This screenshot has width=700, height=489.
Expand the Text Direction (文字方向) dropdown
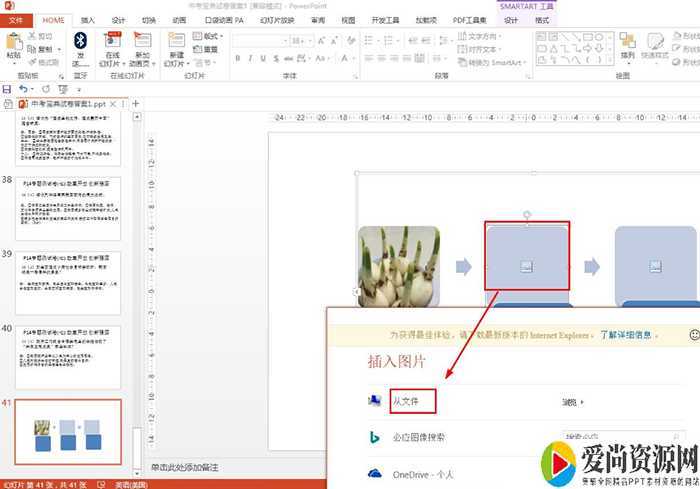pos(489,36)
